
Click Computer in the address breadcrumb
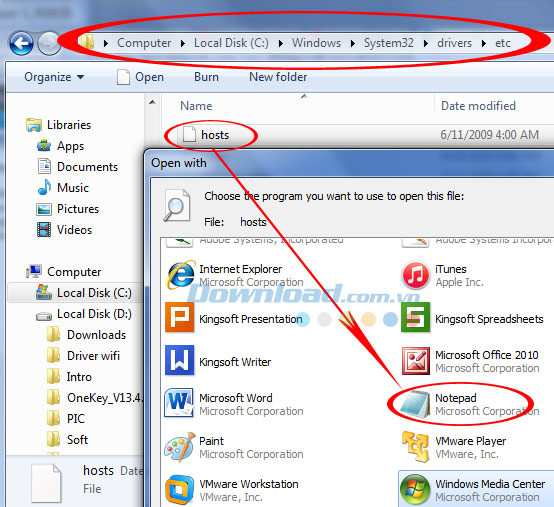(144, 43)
